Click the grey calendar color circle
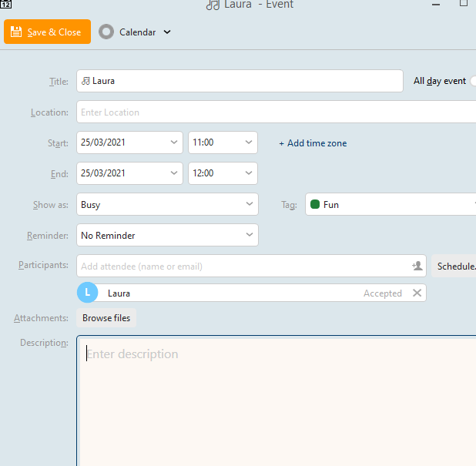The image size is (476, 466). point(106,32)
